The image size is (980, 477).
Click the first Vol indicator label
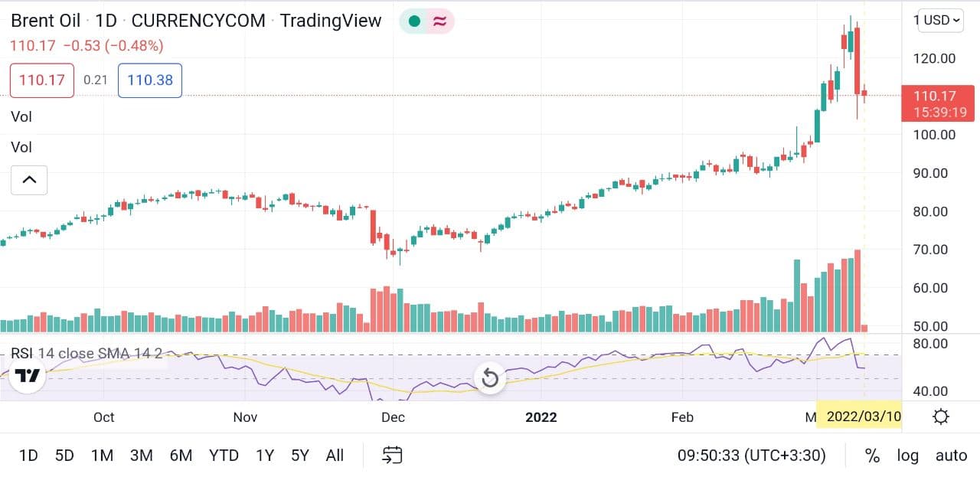21,117
